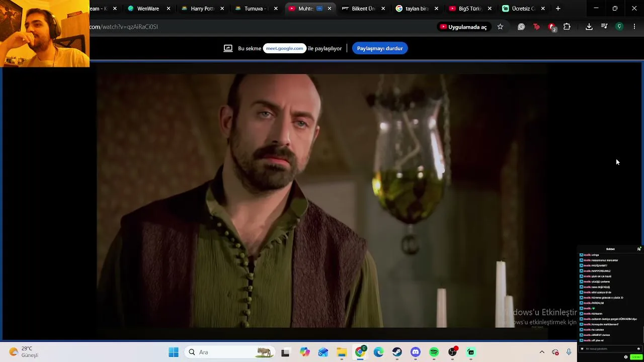Show Chrome downloads
Screen dimensions: 644x362
point(589,27)
